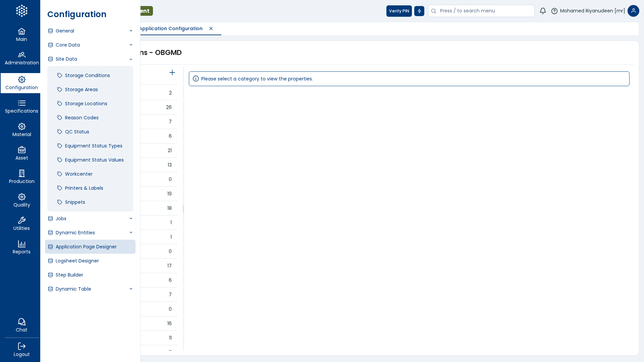Close the Application Configuration tab
The height and width of the screenshot is (362, 644).
tap(211, 28)
